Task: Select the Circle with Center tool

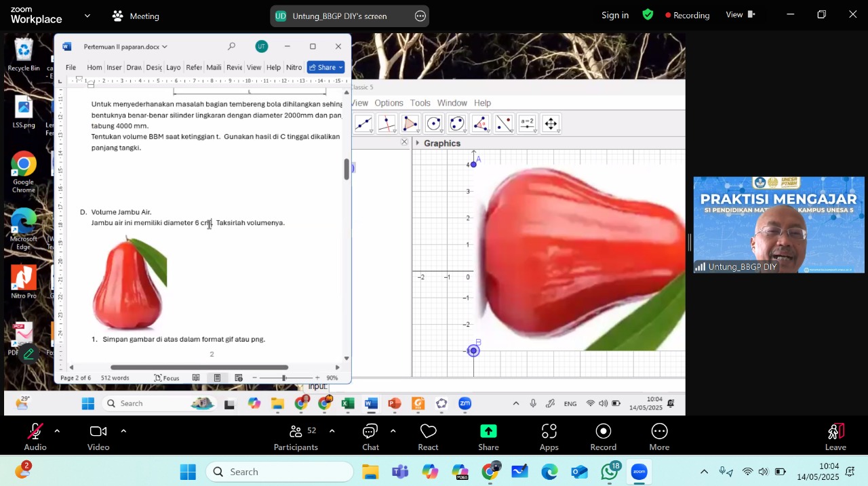Action: pyautogui.click(x=434, y=123)
